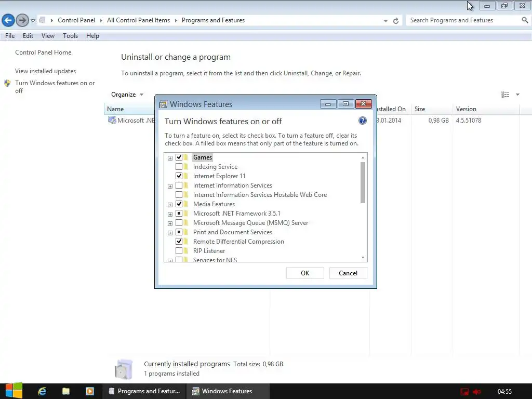Click the Windows Features help icon
Viewport: 532px width, 399px height.
pyautogui.click(x=362, y=121)
